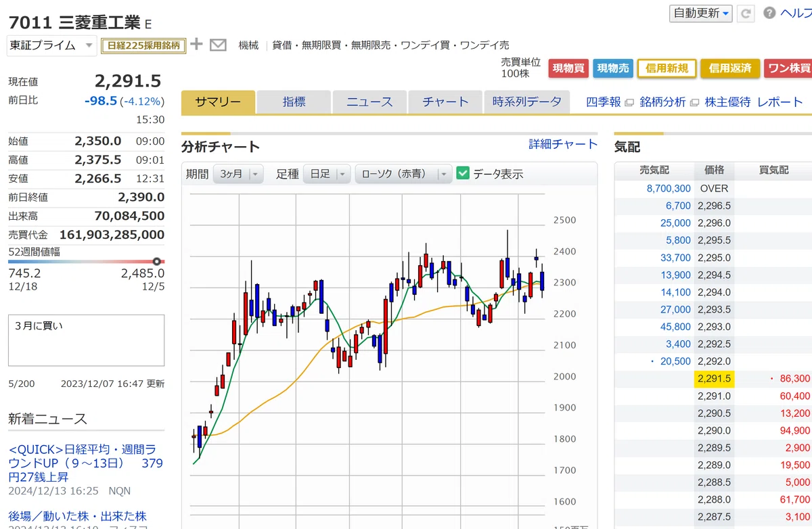Open the 四季報 link
Viewport: 812px width, 529px height.
603,102
